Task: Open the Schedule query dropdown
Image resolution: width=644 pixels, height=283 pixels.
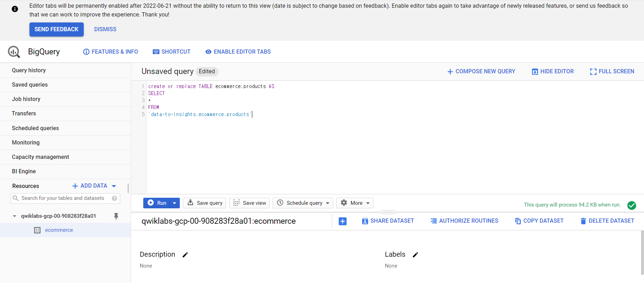Action: 303,203
